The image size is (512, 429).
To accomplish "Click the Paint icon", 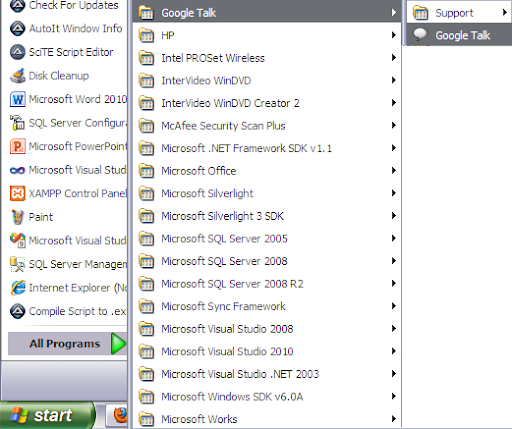I will click(17, 217).
